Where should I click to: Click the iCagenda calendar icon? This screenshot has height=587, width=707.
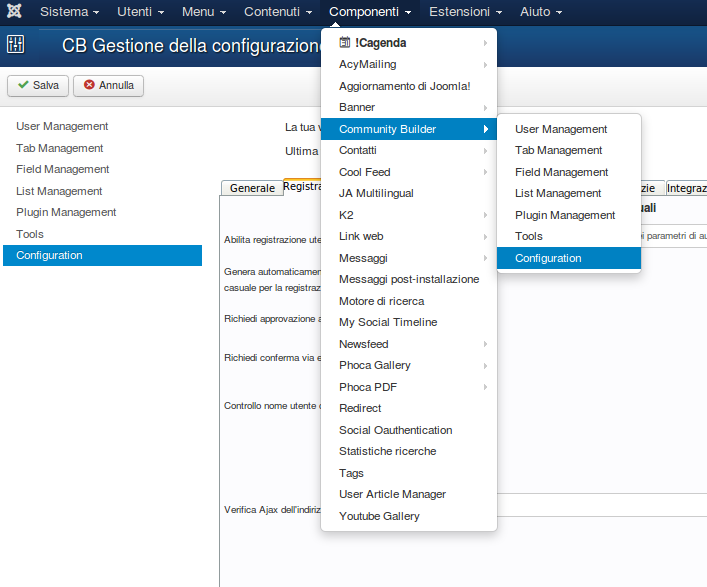click(x=344, y=42)
